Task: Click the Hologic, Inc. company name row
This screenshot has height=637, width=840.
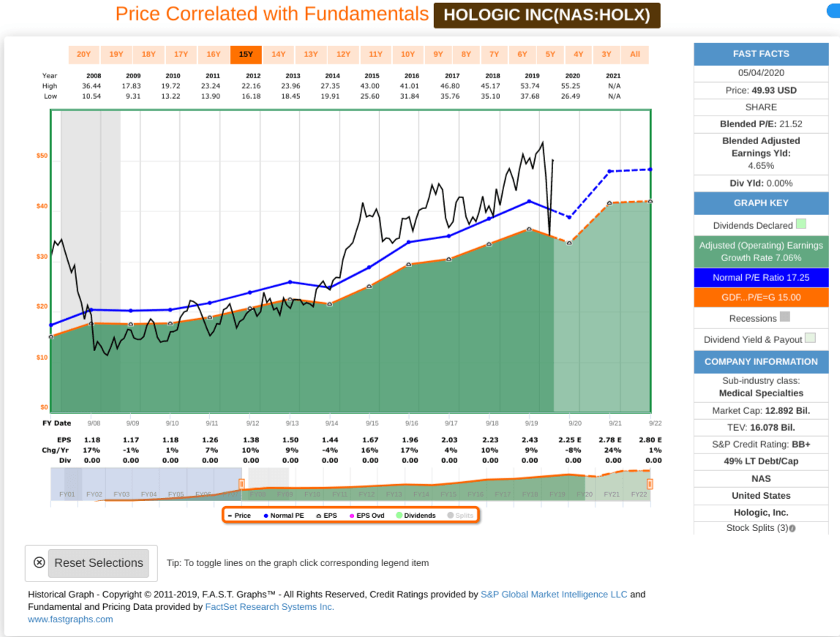Action: (x=761, y=513)
